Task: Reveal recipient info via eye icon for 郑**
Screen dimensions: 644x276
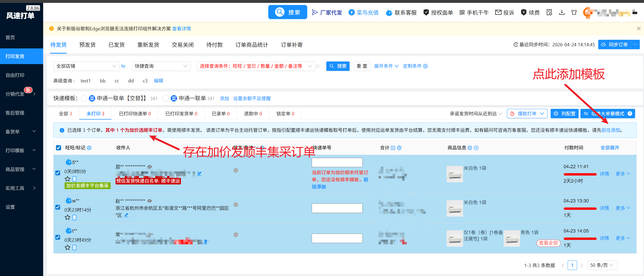Action: (150, 167)
